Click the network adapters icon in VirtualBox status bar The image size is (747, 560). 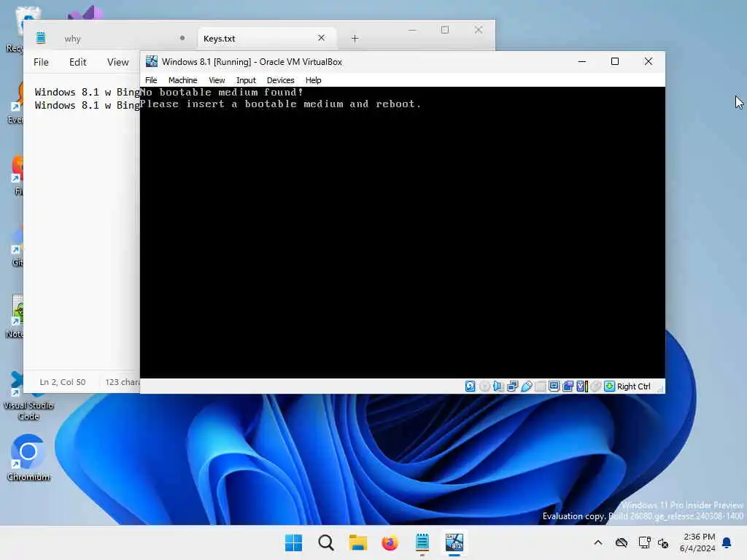(513, 386)
